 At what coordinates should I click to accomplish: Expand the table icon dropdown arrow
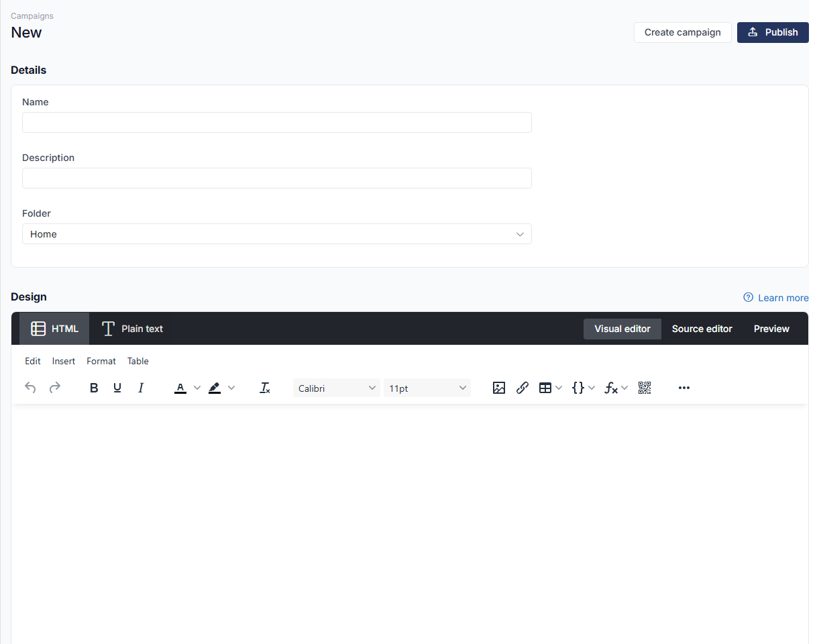click(x=559, y=388)
